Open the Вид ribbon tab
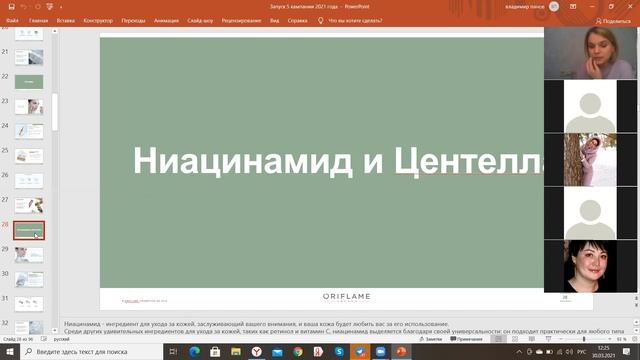 275,20
